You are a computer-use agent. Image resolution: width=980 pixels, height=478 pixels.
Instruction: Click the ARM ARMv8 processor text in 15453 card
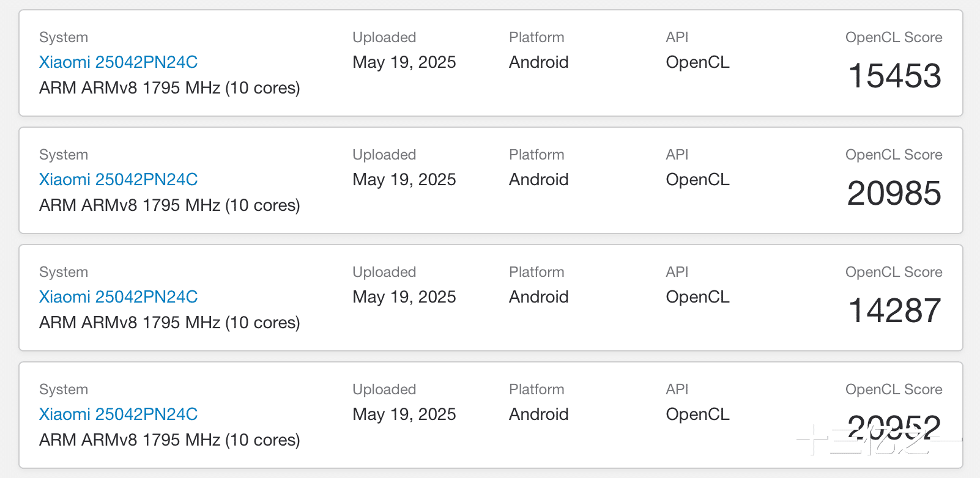click(169, 88)
